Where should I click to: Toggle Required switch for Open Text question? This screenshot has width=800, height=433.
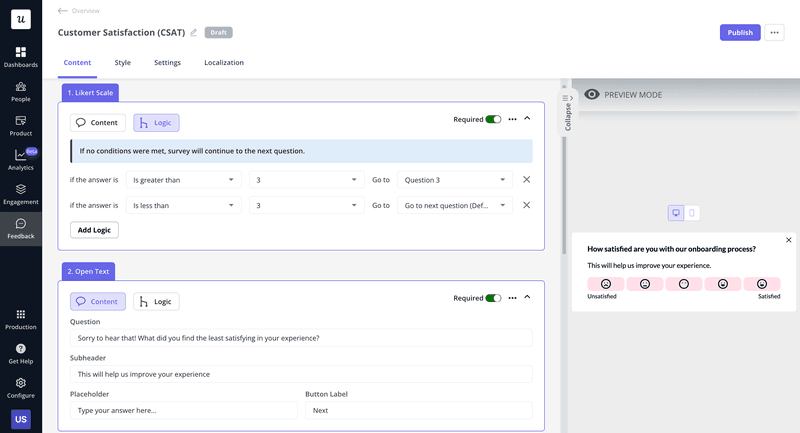click(x=493, y=297)
